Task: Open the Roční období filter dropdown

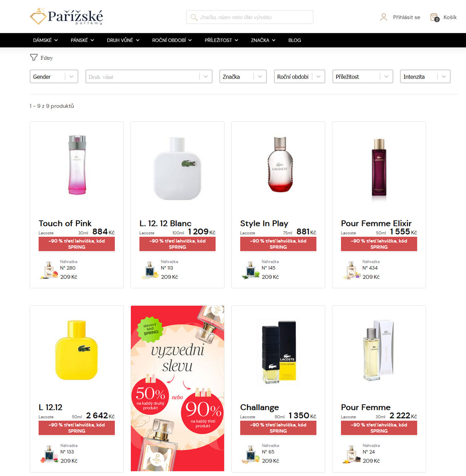Action: coord(299,76)
